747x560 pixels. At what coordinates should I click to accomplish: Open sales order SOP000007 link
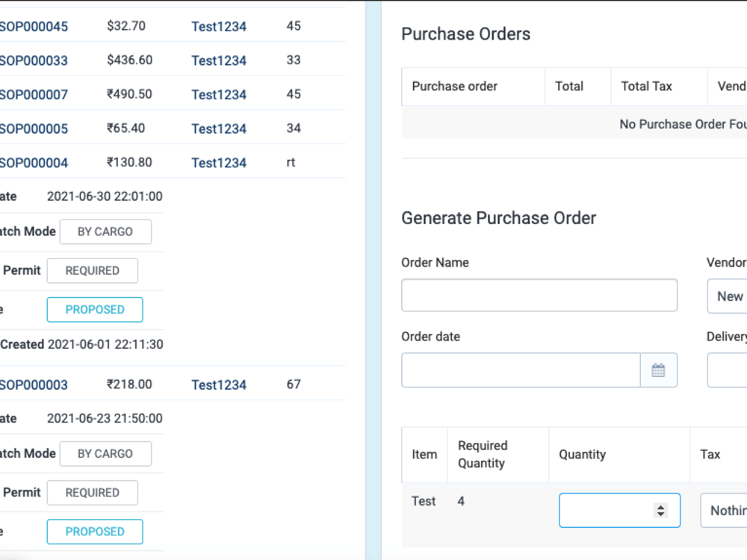tap(34, 94)
